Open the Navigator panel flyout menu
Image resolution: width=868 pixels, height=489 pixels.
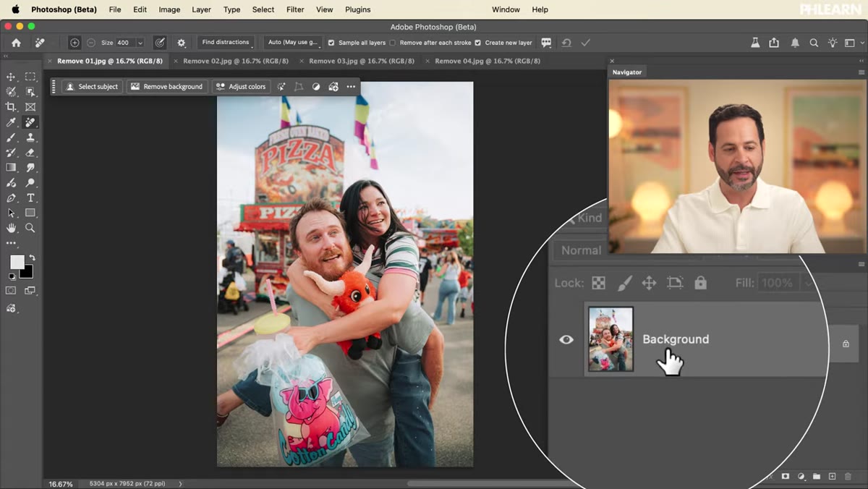click(861, 72)
